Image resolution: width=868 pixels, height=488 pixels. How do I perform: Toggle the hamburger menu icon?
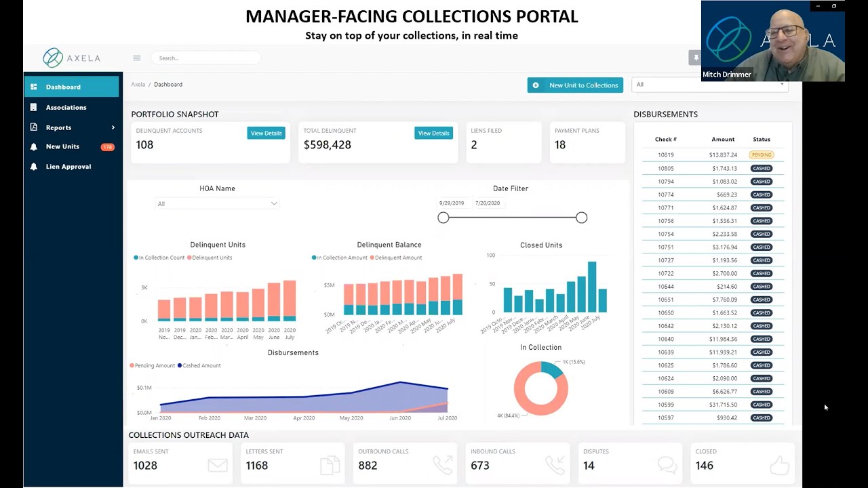(x=137, y=58)
